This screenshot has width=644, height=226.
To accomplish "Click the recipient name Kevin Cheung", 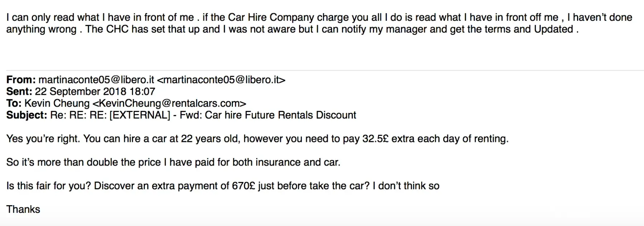I will click(57, 103).
